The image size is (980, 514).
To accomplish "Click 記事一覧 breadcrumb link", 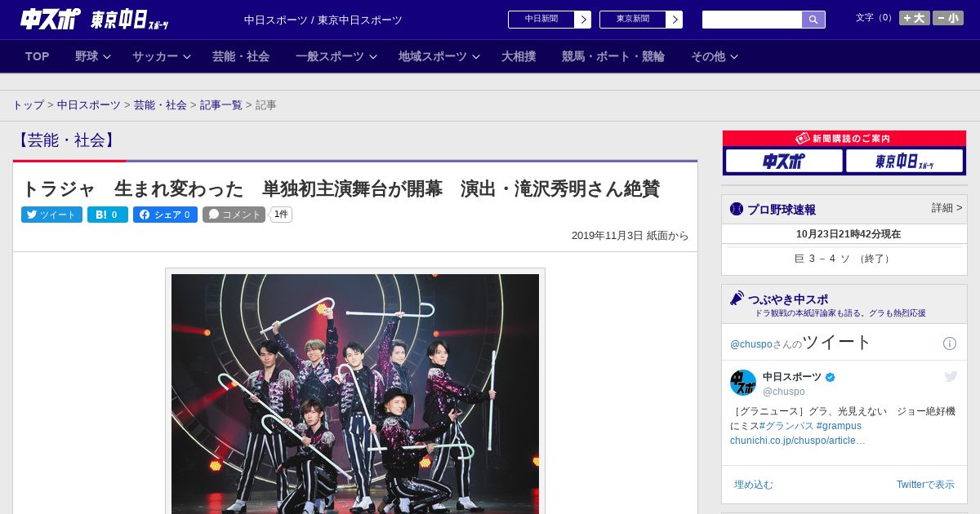I will [221, 105].
